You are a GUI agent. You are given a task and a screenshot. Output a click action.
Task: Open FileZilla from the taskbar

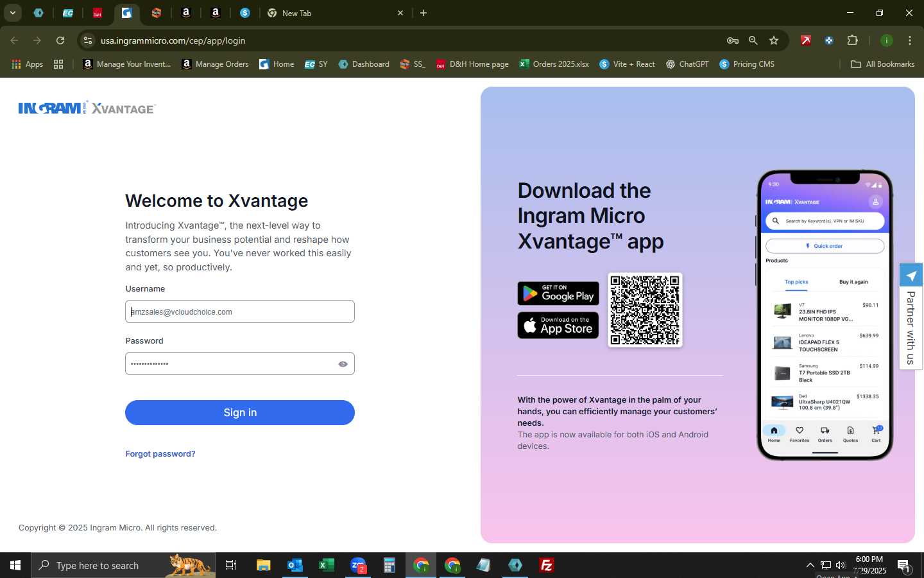tap(547, 565)
